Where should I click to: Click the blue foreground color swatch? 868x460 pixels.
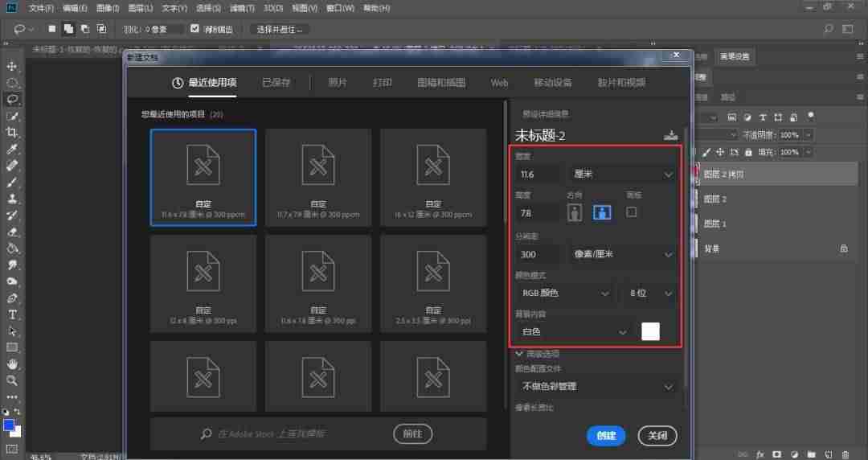pos(8,425)
